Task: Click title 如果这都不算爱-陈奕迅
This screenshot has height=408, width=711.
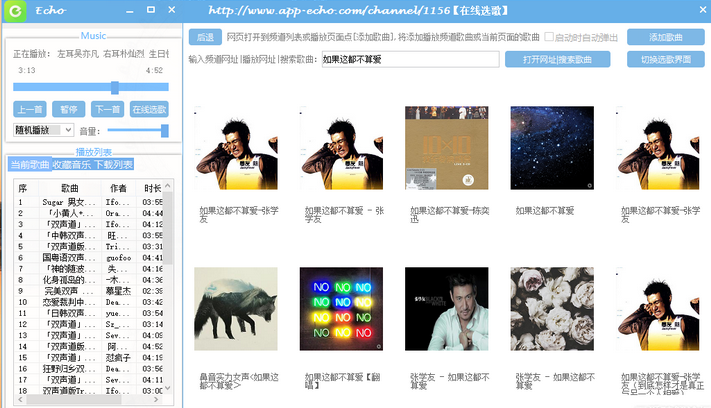Action: tap(450, 214)
